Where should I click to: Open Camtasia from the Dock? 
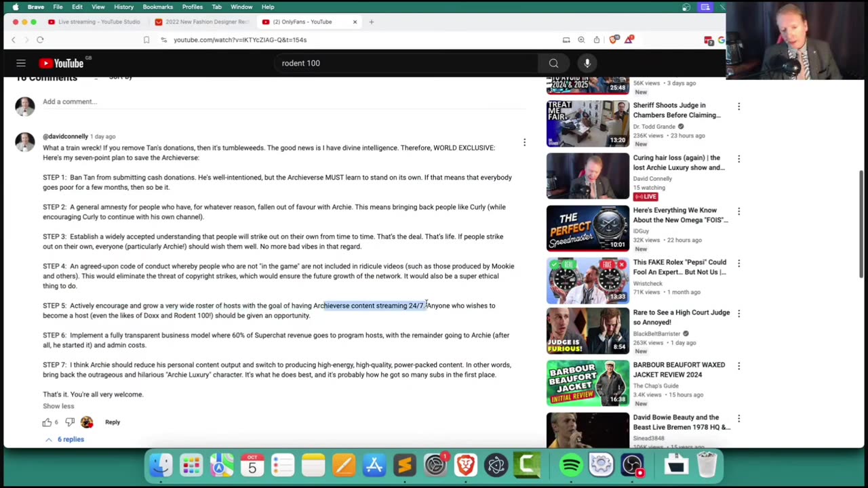pos(527,466)
